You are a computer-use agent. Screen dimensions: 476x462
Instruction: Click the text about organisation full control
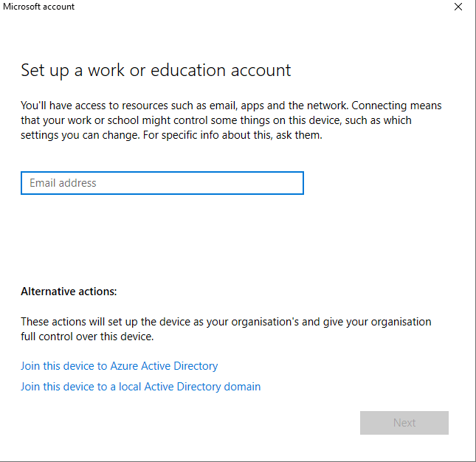click(x=87, y=337)
